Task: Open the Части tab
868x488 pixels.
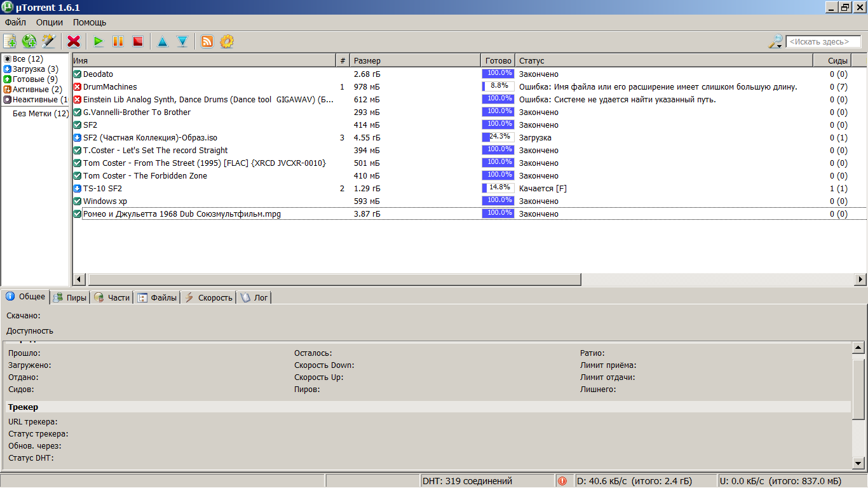Action: click(x=112, y=297)
